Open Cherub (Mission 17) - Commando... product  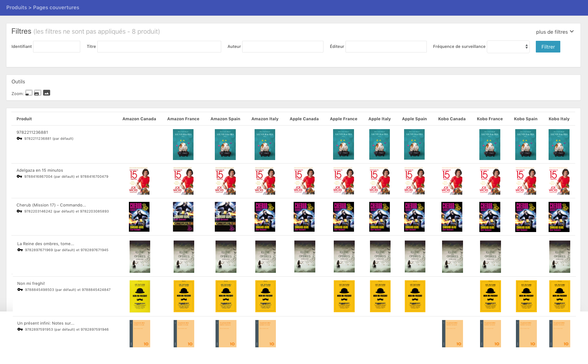tap(51, 205)
